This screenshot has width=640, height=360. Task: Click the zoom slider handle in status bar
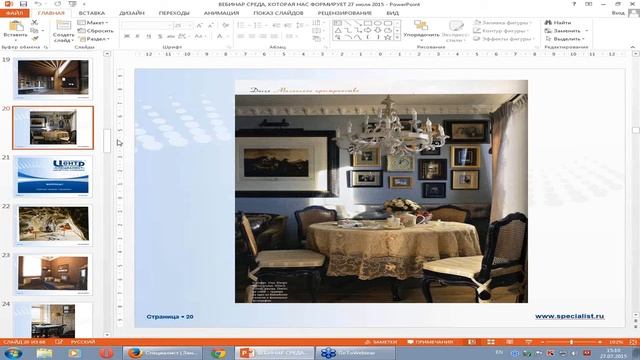[x=571, y=342]
